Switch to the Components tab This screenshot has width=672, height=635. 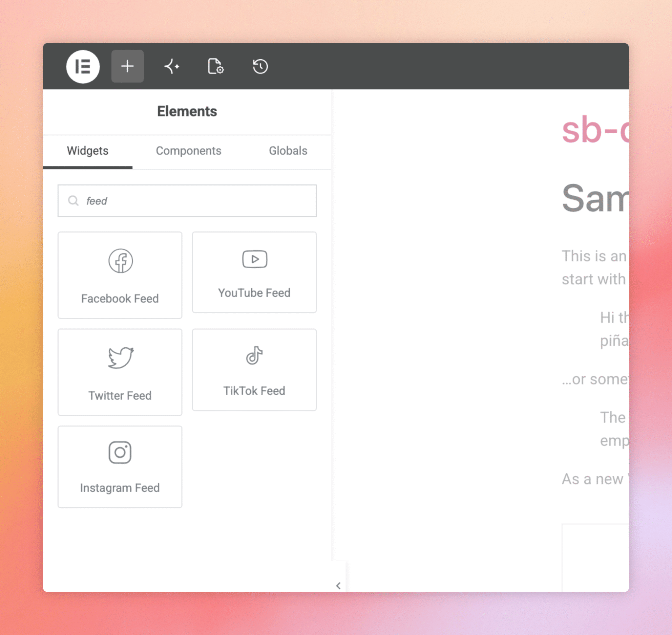188,151
